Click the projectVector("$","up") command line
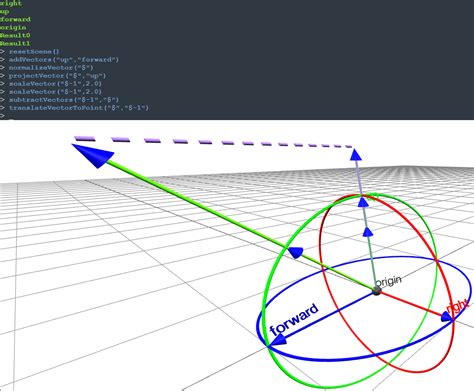This screenshot has width=474, height=391. pos(57,76)
